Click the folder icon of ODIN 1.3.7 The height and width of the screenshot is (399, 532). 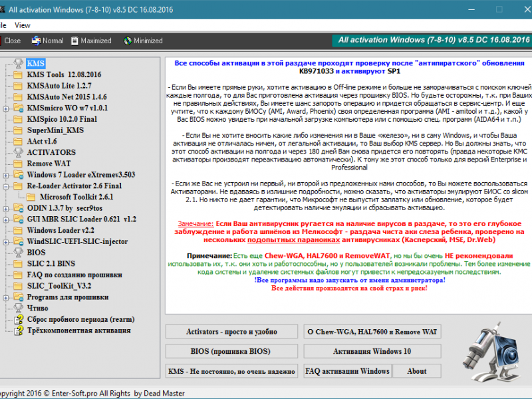[x=19, y=208]
